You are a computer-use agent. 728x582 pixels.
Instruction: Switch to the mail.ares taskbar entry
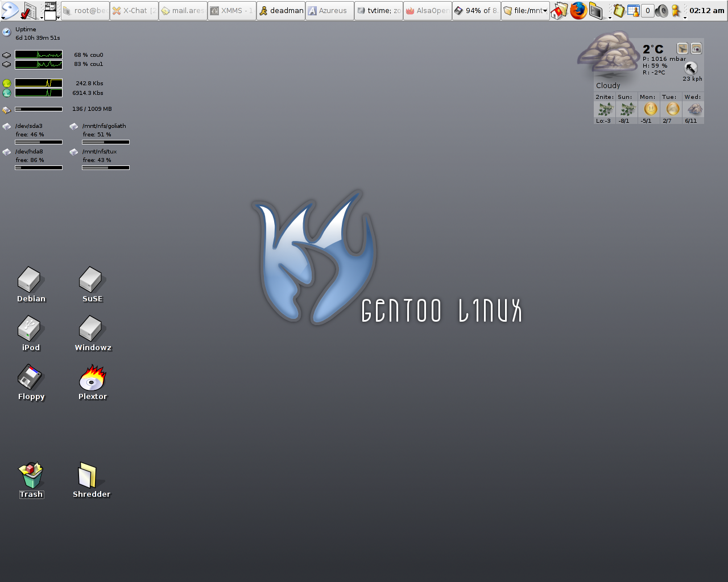[x=183, y=10]
